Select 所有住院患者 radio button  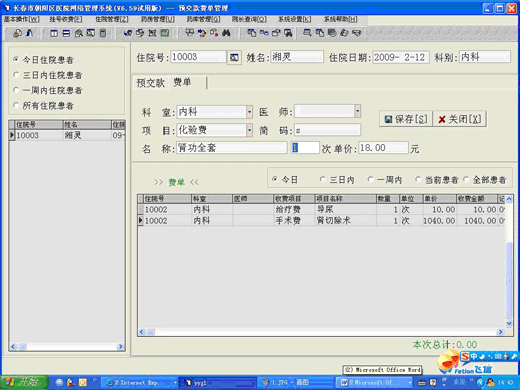[16, 105]
